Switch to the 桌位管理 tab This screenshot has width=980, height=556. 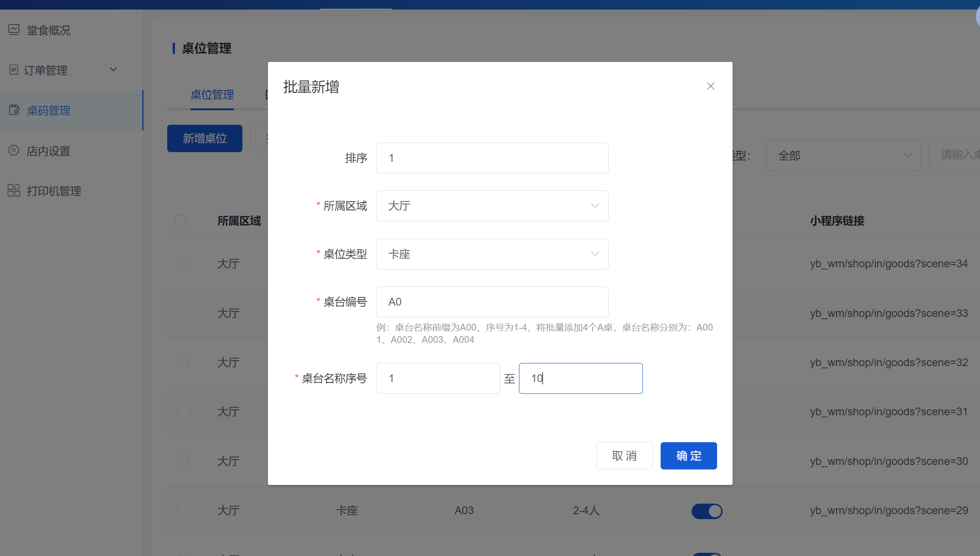pyautogui.click(x=212, y=95)
